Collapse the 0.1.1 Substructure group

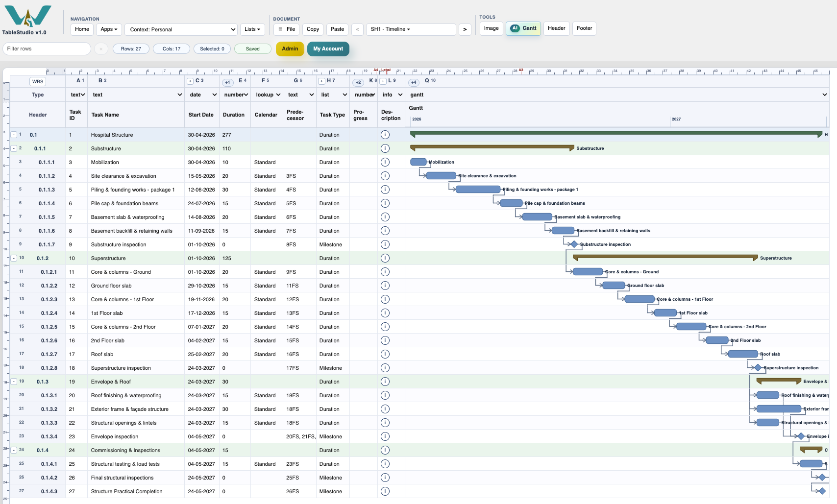[x=14, y=148]
